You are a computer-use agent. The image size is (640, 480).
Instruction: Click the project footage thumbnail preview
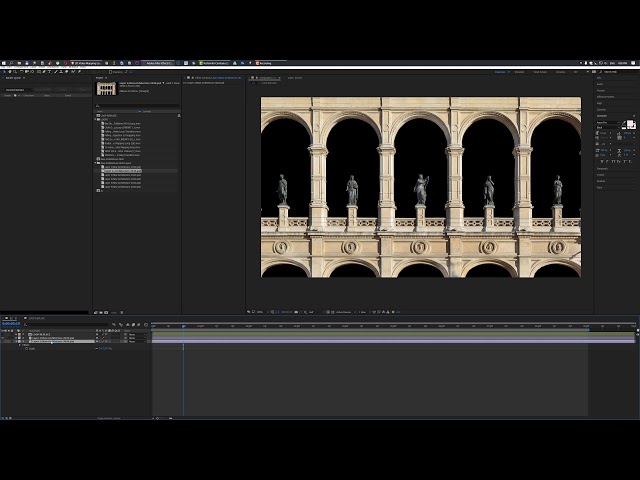pos(106,88)
